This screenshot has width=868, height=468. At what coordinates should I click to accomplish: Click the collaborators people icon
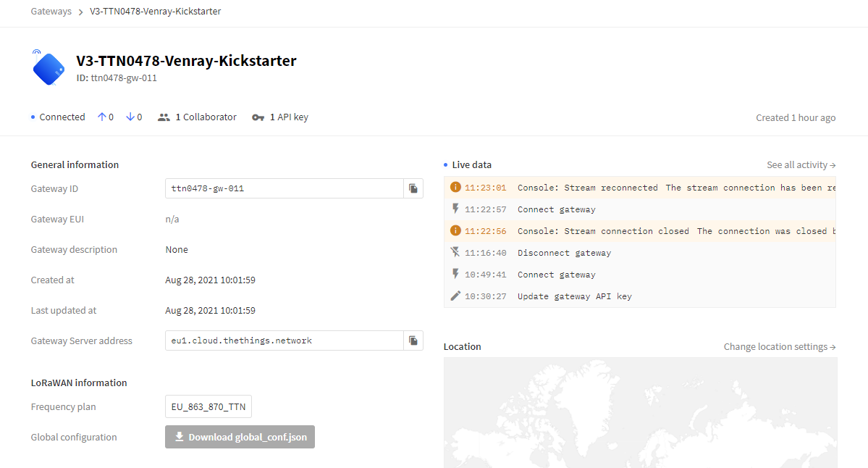[164, 117]
